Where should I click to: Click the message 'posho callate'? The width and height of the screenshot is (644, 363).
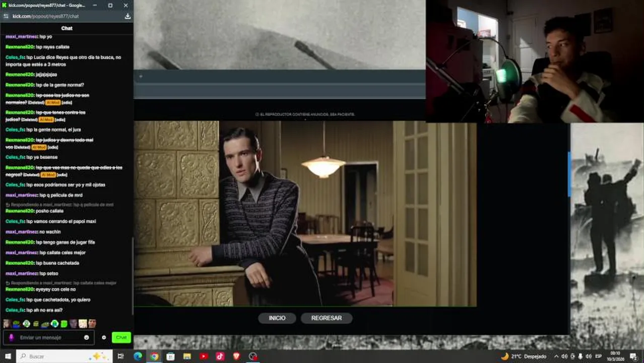[x=49, y=211]
